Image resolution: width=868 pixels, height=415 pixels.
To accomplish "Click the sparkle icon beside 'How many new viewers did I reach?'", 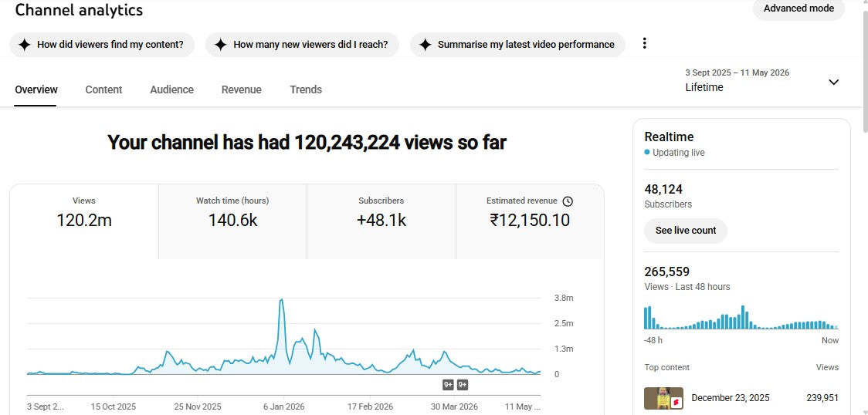I will (x=220, y=45).
